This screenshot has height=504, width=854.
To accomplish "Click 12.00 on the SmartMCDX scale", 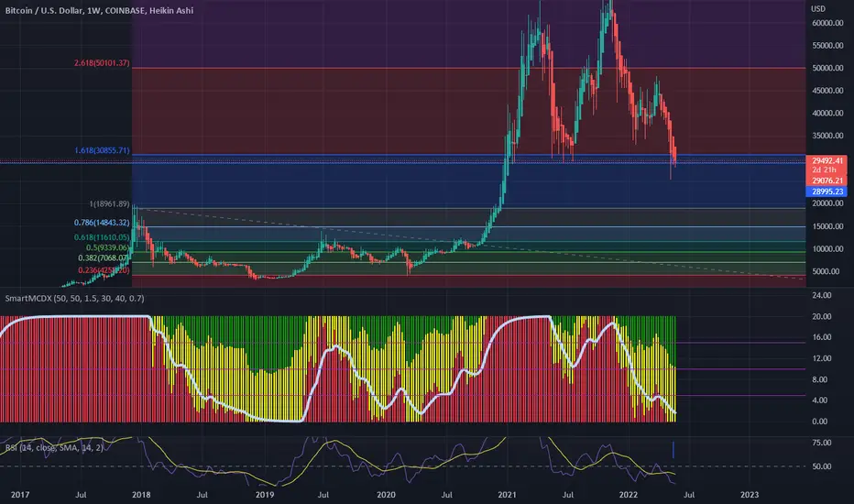I will 822,358.
